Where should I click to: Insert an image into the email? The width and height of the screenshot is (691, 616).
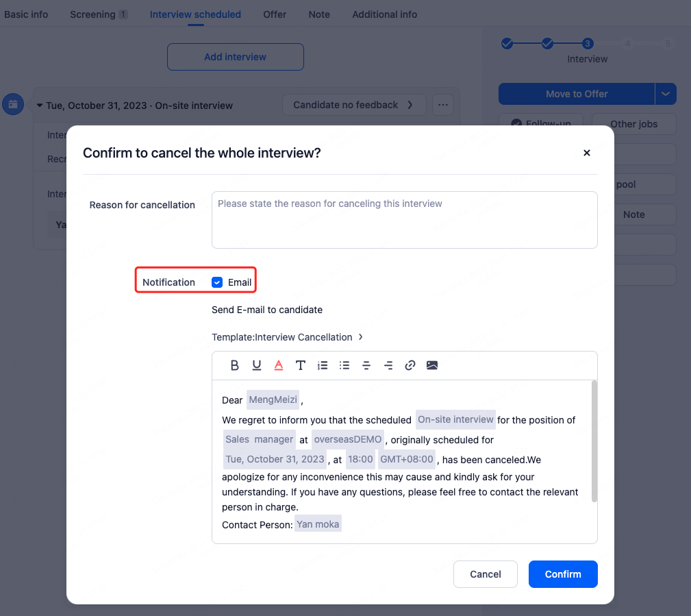(432, 366)
